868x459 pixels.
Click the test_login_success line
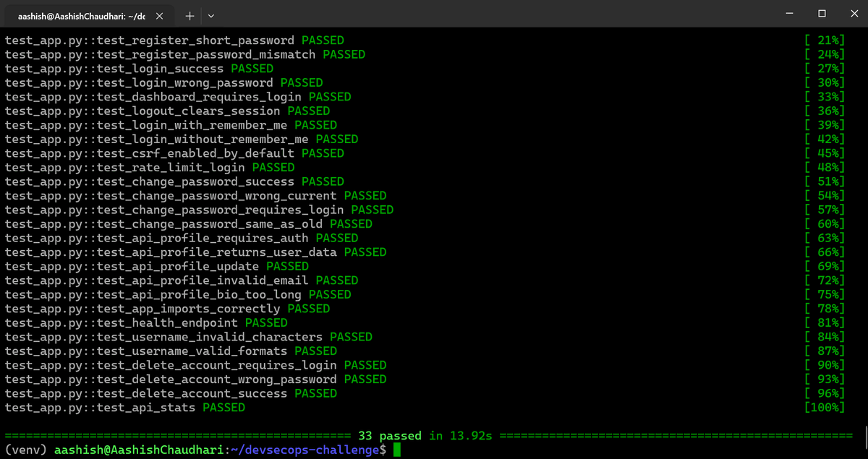pos(139,69)
